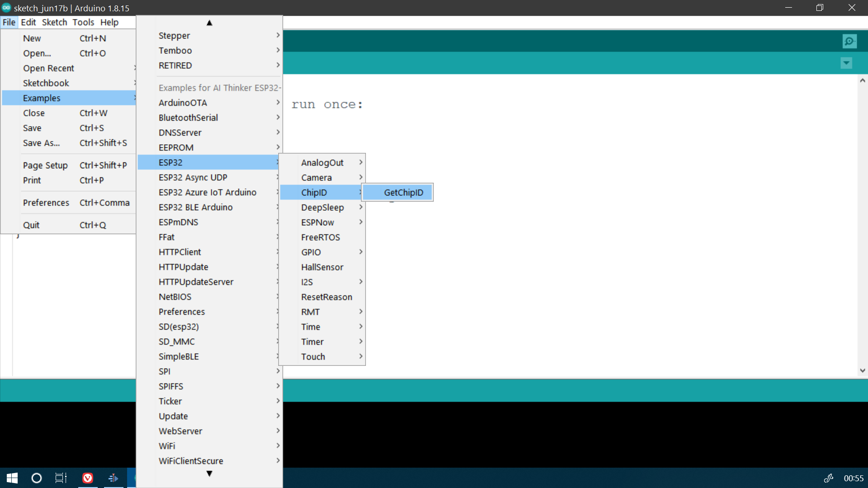Choose Close in File menu
Viewport: 868px width, 488px height.
[x=69, y=113]
